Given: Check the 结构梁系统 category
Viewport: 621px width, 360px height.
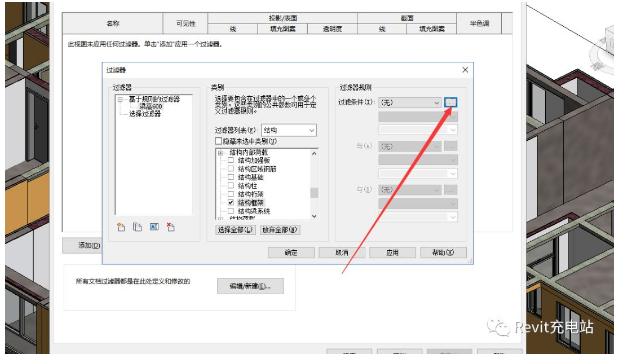Looking at the screenshot, I should tap(231, 211).
